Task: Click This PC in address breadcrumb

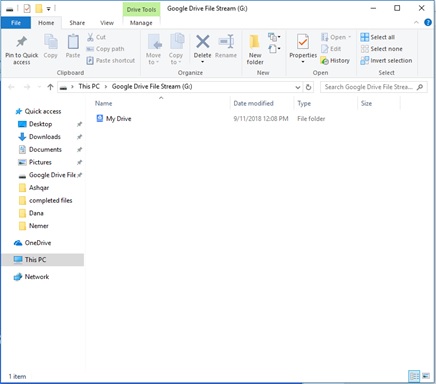Action: pos(89,87)
